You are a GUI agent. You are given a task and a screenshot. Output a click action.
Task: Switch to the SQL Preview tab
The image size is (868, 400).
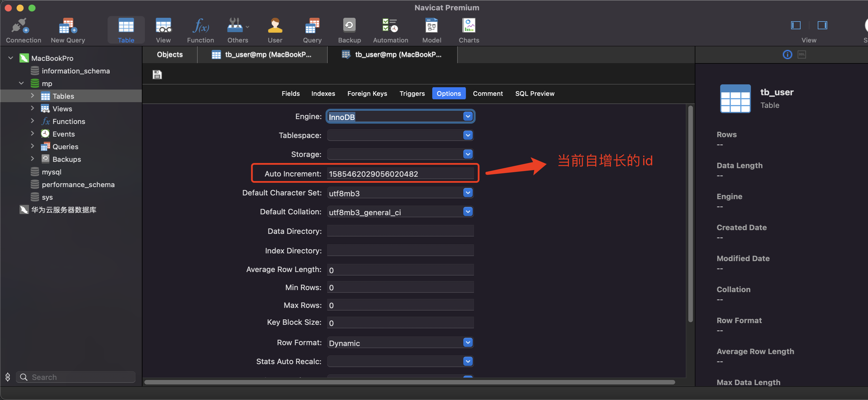[x=534, y=93]
